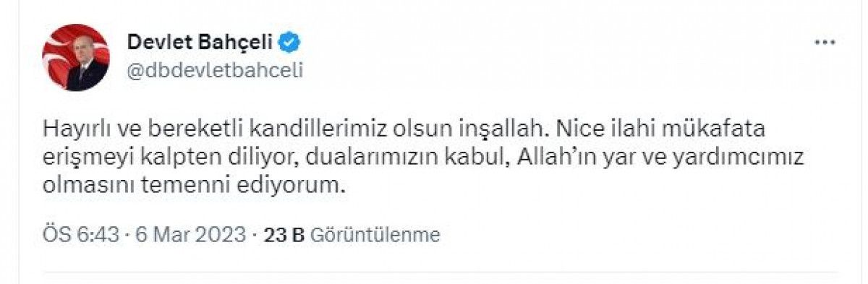The width and height of the screenshot is (868, 284).
Task: Click the Görüntülenme label
Action: (x=375, y=234)
